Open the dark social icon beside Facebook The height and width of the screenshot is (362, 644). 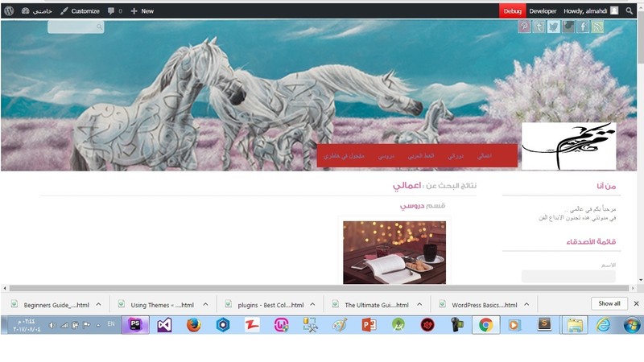(568, 27)
